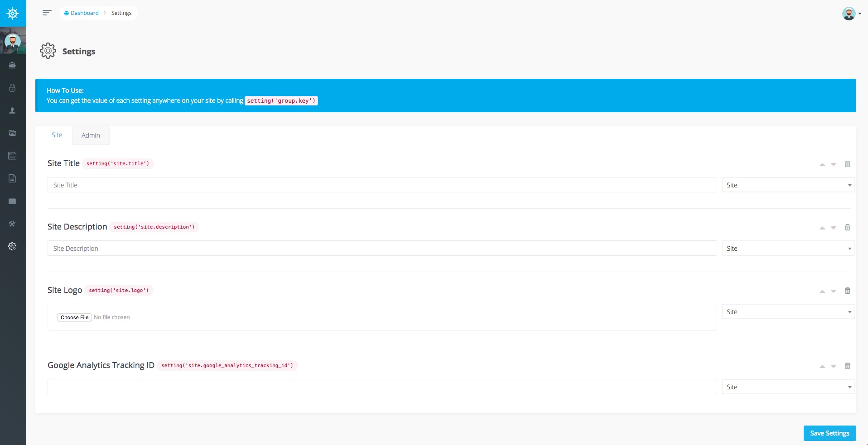Move Google Analytics Tracking ID up

click(822, 366)
